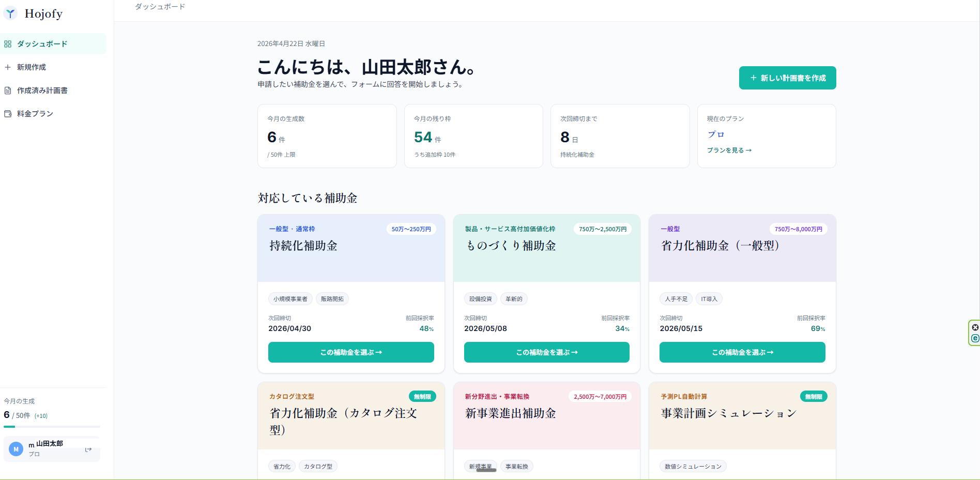980x480 pixels.
Task: Click the date 2026年4月22日 水曜日
Action: click(x=291, y=44)
